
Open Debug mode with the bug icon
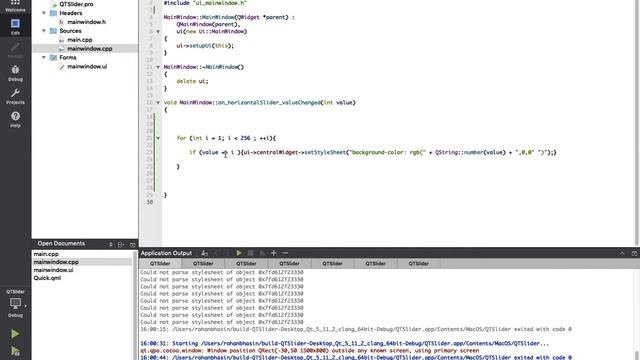point(15,73)
